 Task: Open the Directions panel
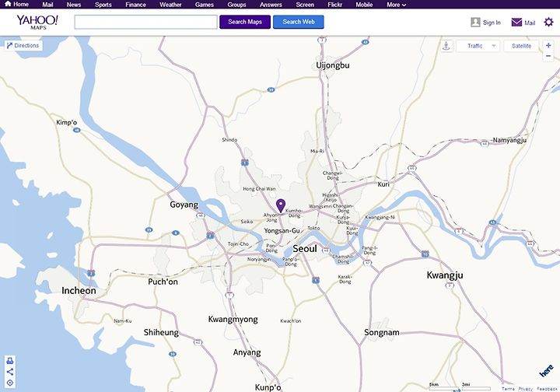(23, 45)
